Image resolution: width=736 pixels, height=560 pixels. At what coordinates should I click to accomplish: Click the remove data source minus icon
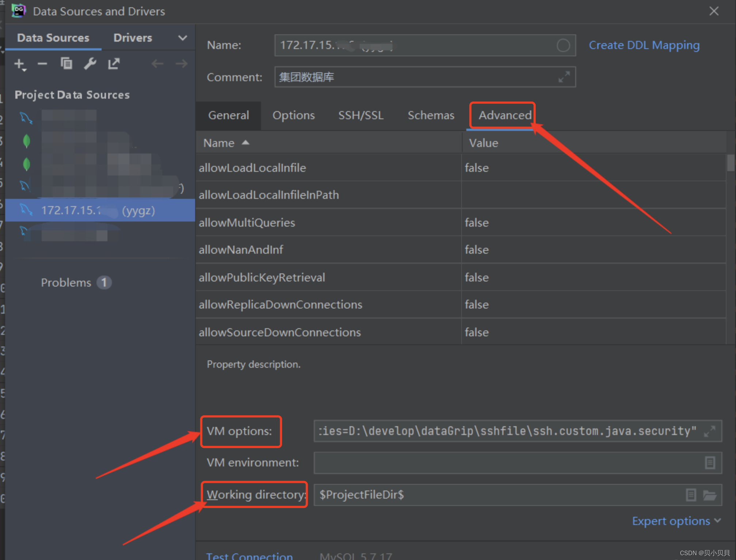tap(42, 64)
